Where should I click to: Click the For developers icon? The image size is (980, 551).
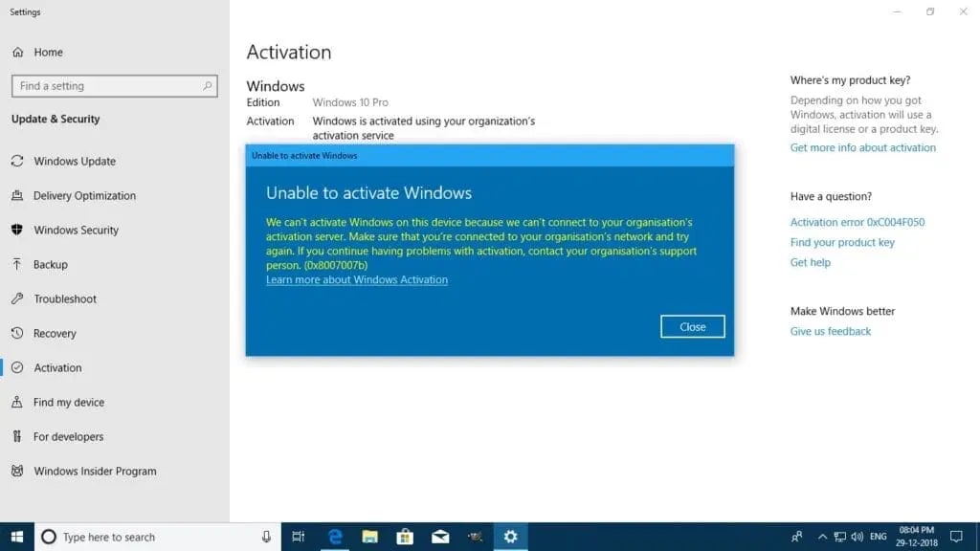[x=17, y=436]
